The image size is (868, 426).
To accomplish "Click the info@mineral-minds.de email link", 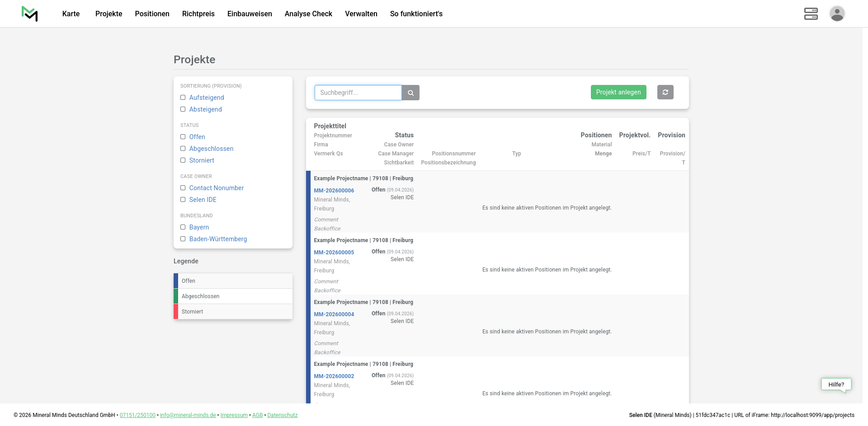I will coord(188,415).
